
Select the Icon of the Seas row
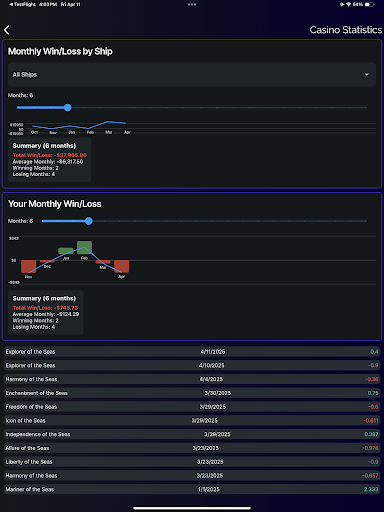click(x=192, y=420)
